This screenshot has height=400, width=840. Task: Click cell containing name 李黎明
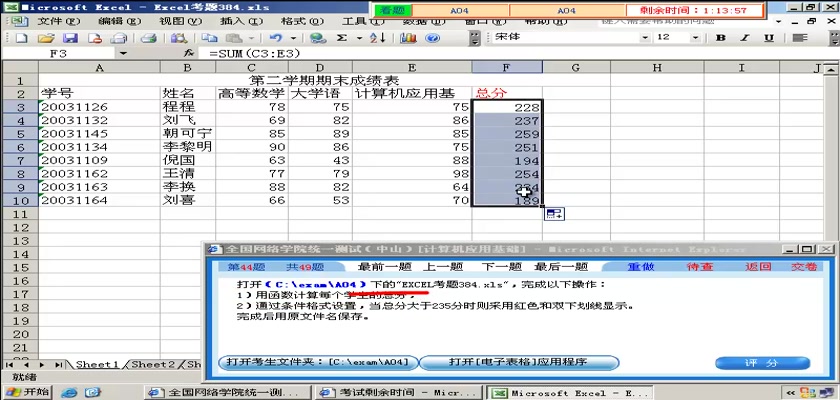pyautogui.click(x=188, y=147)
